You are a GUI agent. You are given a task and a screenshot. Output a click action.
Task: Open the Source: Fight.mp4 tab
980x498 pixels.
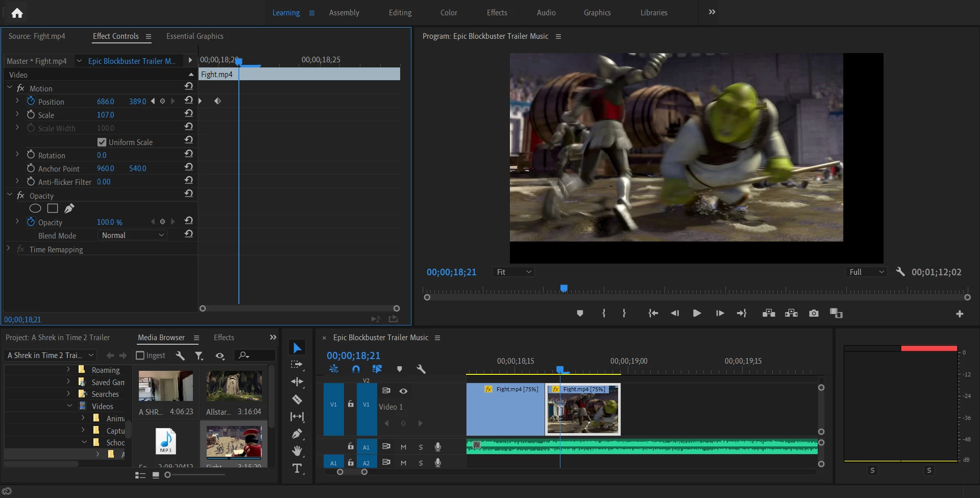(37, 36)
